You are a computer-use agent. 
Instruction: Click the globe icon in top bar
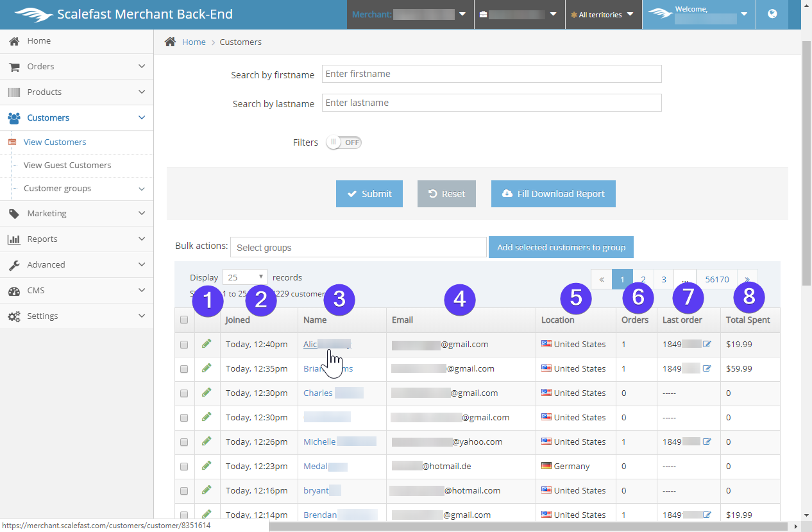pos(772,14)
